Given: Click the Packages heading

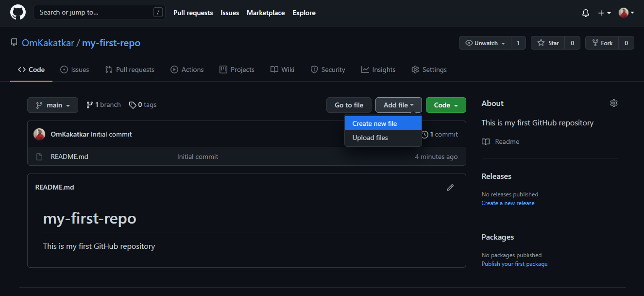Looking at the screenshot, I should [x=498, y=237].
